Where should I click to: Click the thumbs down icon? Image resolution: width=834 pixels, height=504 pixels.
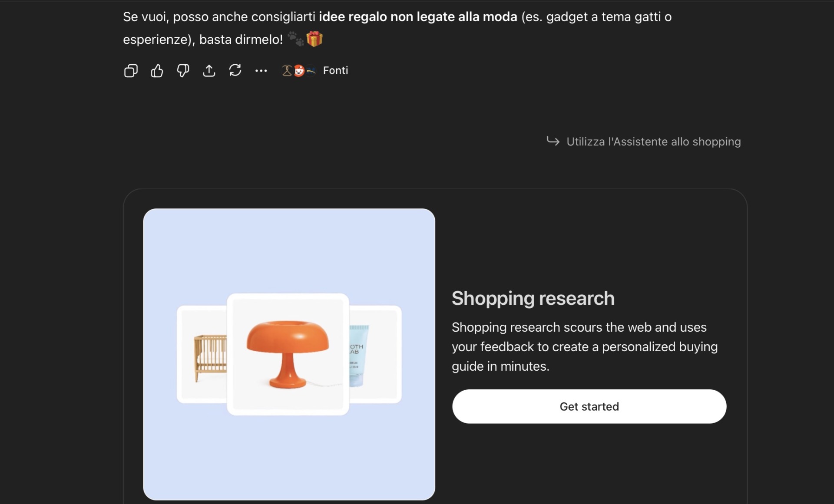183,71
